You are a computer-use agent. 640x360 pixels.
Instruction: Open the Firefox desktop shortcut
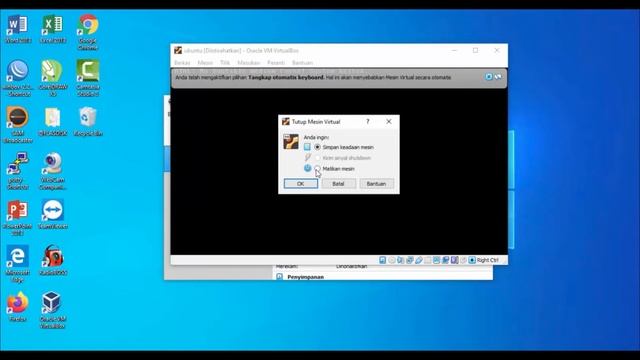[18, 307]
